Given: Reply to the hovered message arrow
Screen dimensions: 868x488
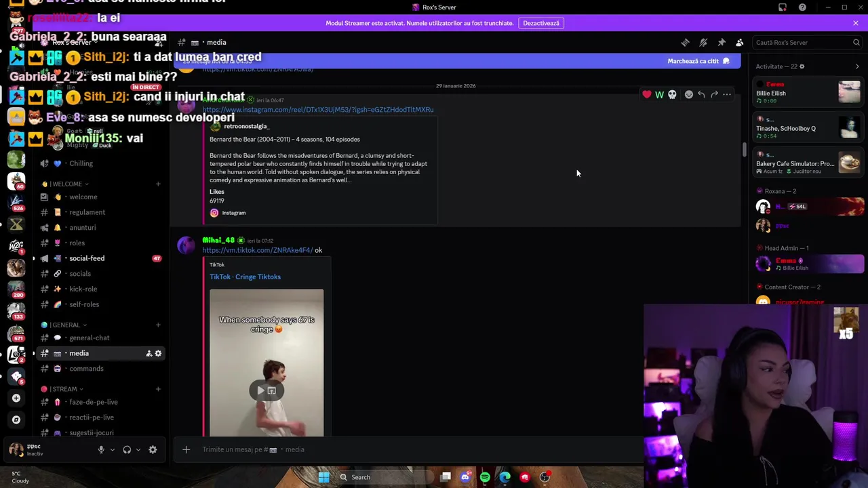Looking at the screenshot, I should tap(701, 94).
